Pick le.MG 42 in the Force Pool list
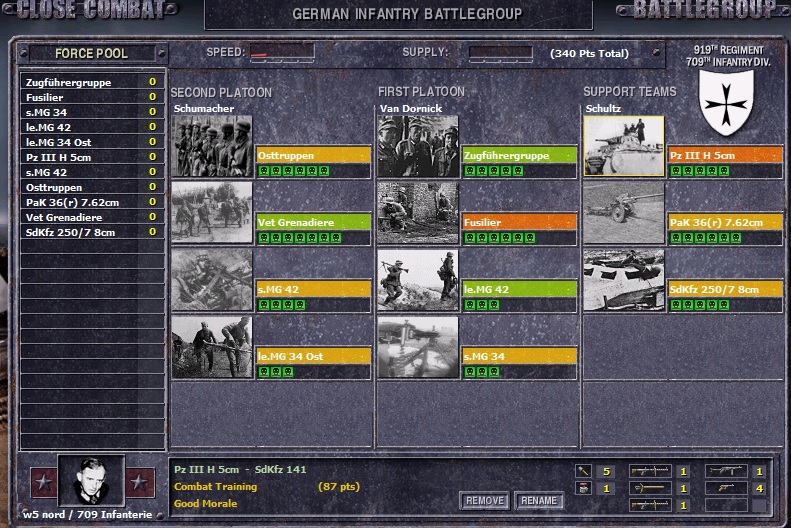791x528 pixels. pos(92,127)
